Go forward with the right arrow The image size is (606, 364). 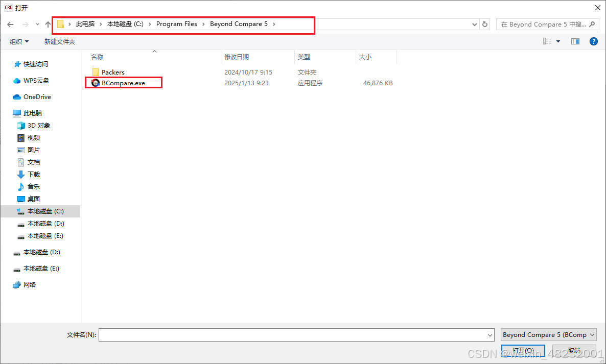(x=26, y=25)
